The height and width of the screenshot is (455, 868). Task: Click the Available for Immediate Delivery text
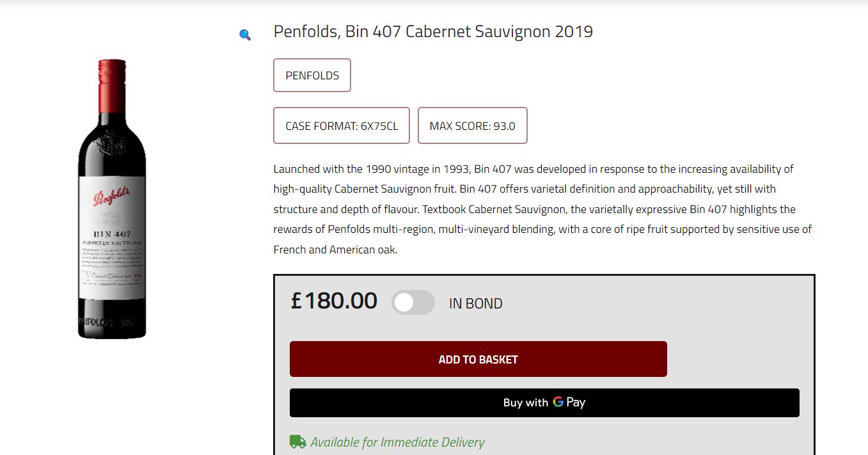(397, 442)
